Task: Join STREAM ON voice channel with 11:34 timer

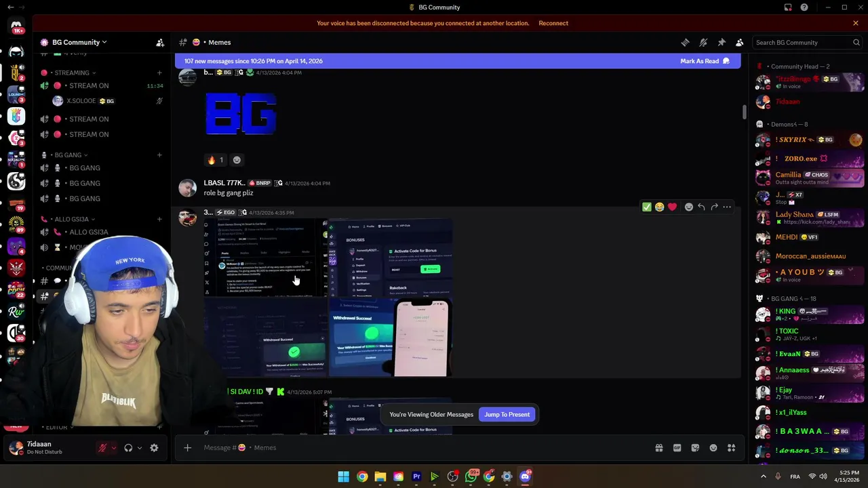Action: tap(102, 85)
